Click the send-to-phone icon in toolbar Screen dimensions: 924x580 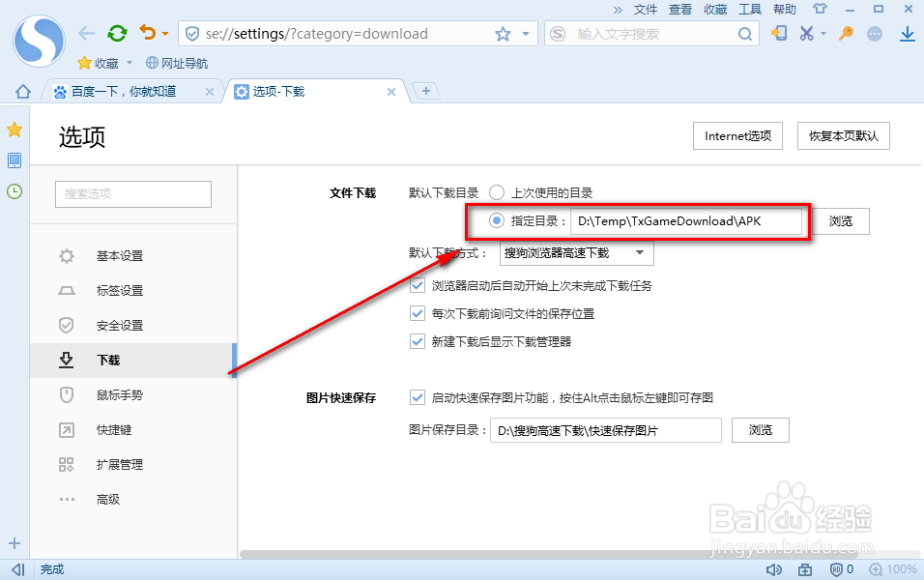point(779,33)
